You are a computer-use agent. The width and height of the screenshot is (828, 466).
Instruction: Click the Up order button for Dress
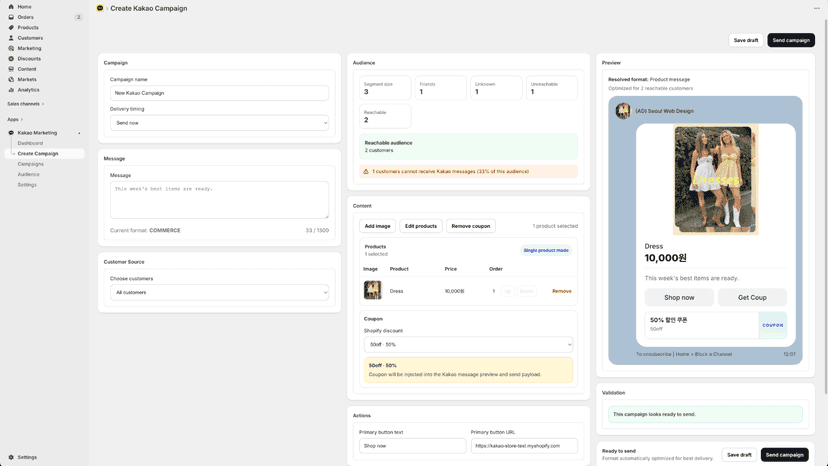coord(507,291)
